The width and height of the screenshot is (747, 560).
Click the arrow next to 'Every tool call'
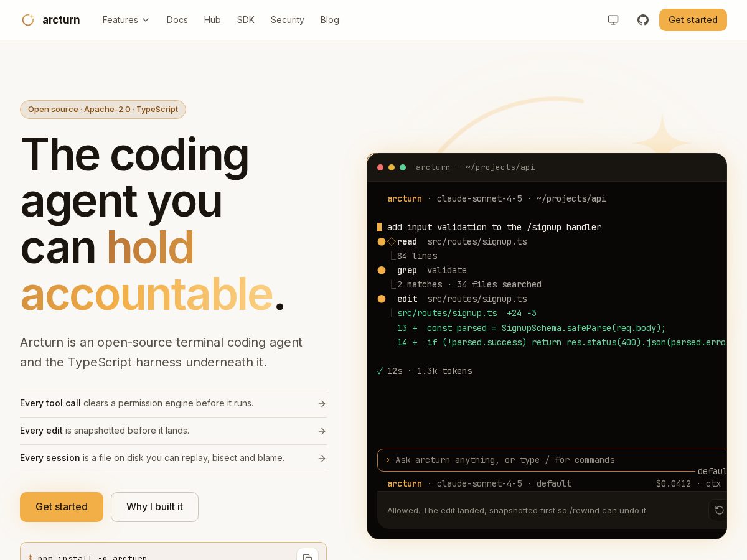pyautogui.click(x=322, y=404)
